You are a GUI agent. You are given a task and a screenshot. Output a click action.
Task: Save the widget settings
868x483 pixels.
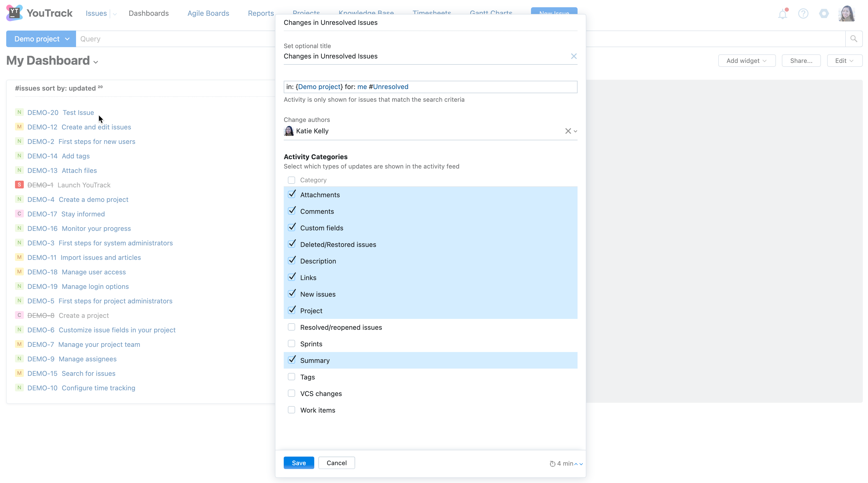pyautogui.click(x=298, y=463)
